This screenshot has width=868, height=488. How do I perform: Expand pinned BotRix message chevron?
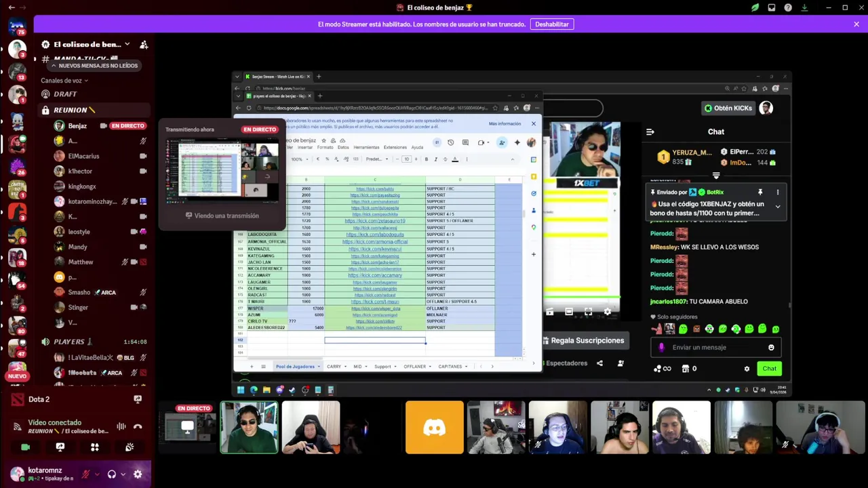pyautogui.click(x=778, y=207)
